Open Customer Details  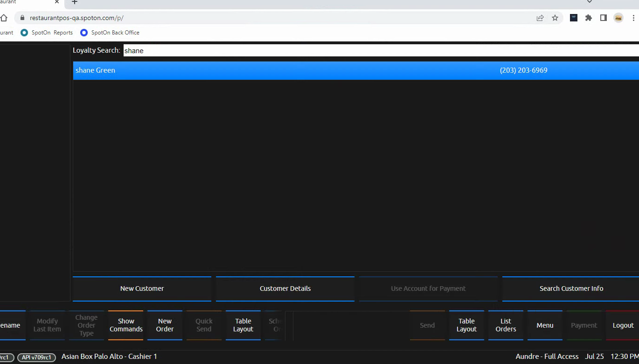(285, 288)
